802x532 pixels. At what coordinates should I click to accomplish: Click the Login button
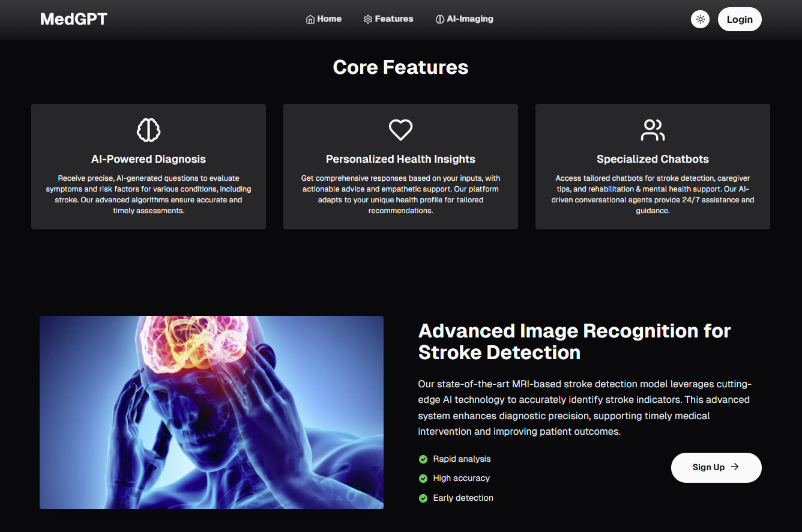tap(740, 19)
